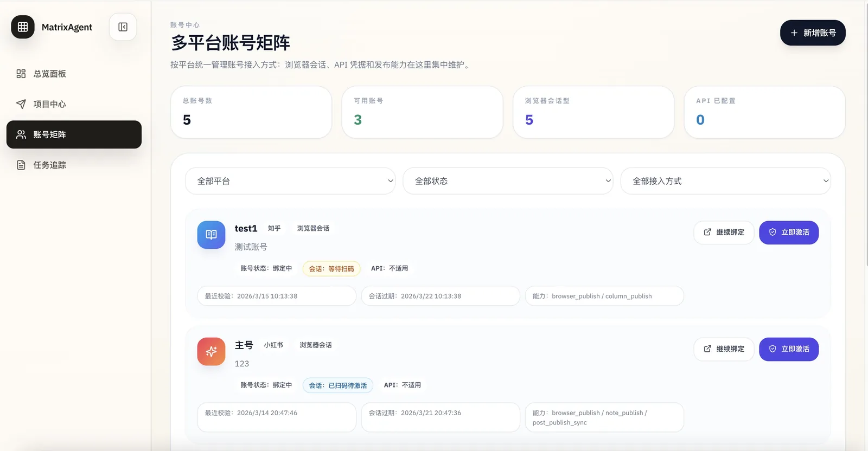Expand the 全部状态 status filter dropdown
Viewport: 868px width, 451px height.
[x=508, y=181]
